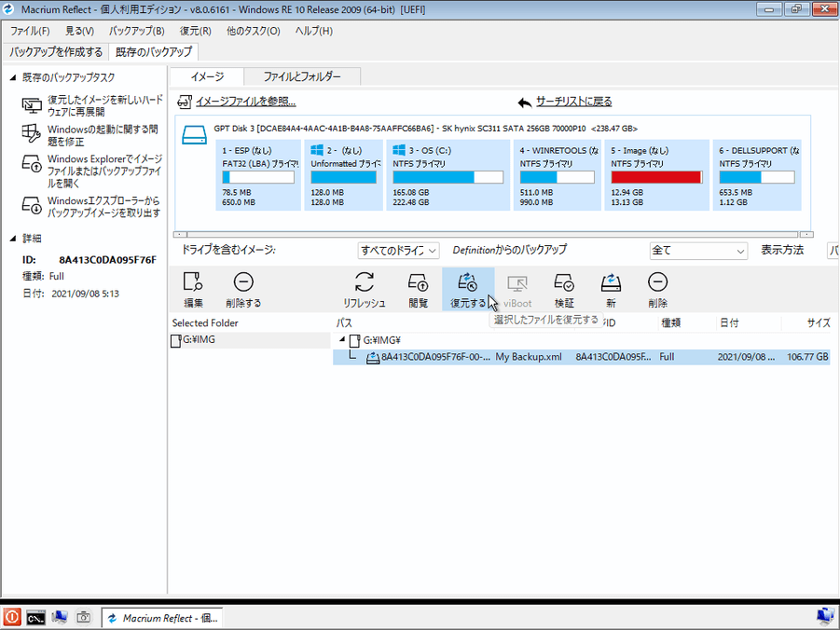Click 復元したイメージを新しいハードウェアに再展開 task
The height and width of the screenshot is (630, 840).
105,105
